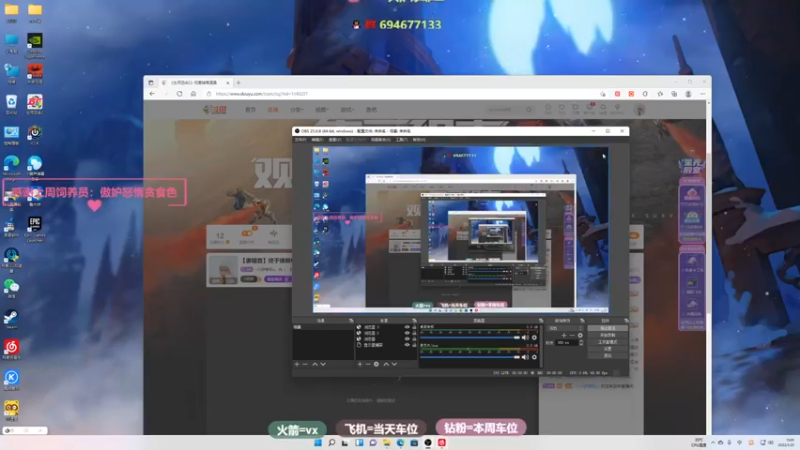Expand 分类 dropdown in Douyu navigation
The width and height of the screenshot is (800, 450).
coord(296,109)
